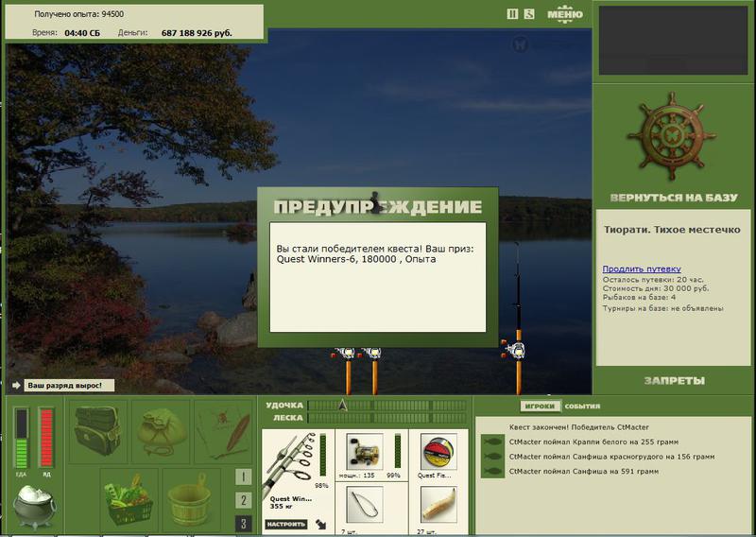The image size is (756, 537).
Task: Click the Рыбаков на базе: 4 line
Action: point(640,297)
